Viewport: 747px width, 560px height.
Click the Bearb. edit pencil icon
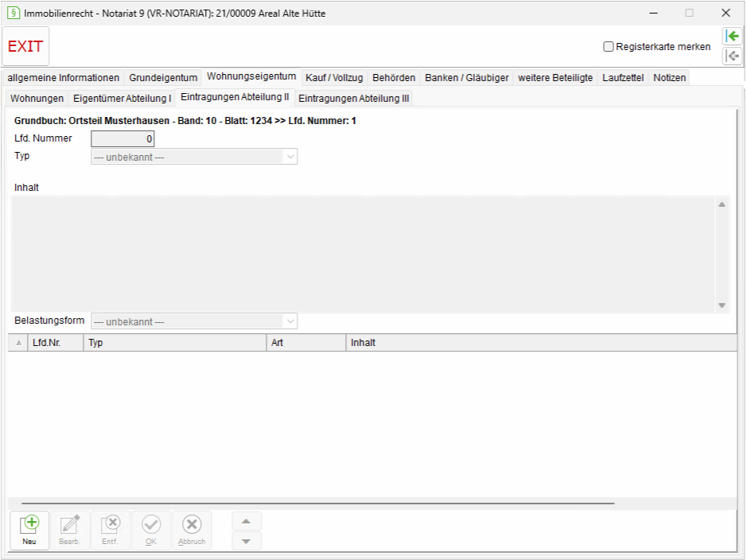pyautogui.click(x=69, y=531)
